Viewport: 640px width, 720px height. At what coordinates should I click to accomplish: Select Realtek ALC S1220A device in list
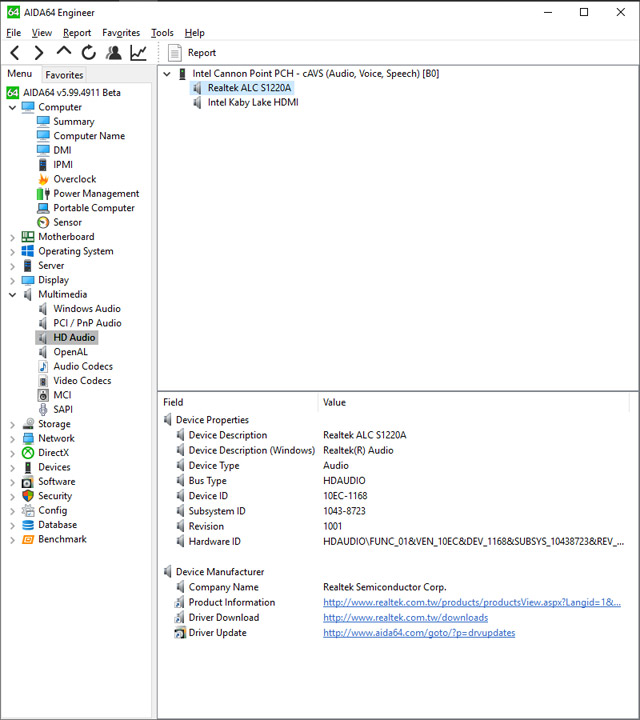(249, 88)
